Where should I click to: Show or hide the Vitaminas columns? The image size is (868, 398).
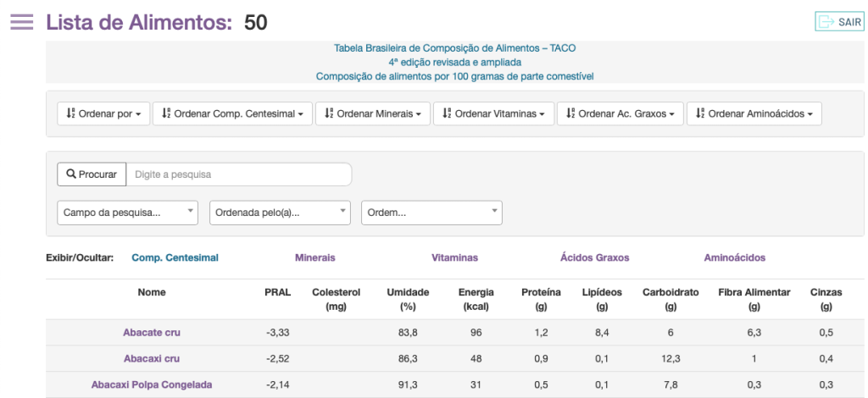454,257
